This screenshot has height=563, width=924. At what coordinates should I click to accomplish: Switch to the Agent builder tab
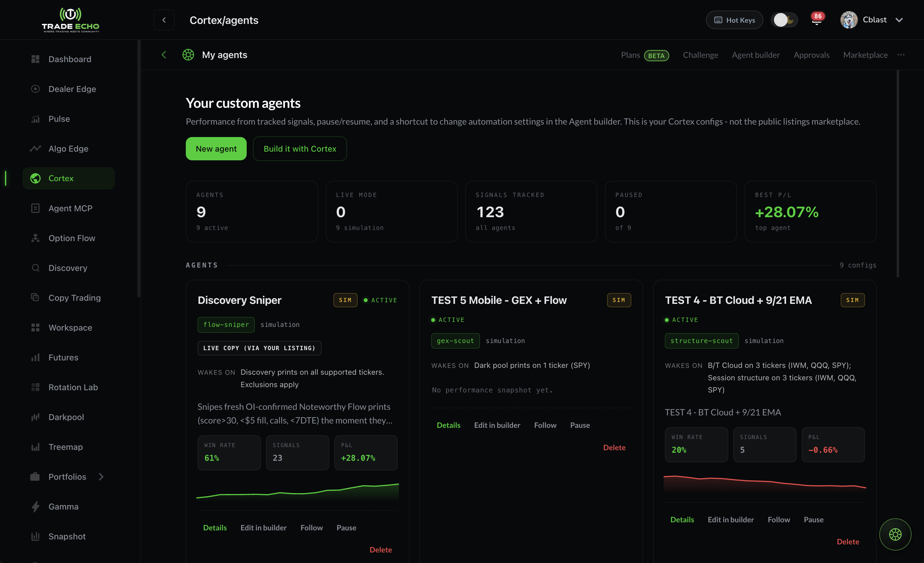click(x=756, y=55)
